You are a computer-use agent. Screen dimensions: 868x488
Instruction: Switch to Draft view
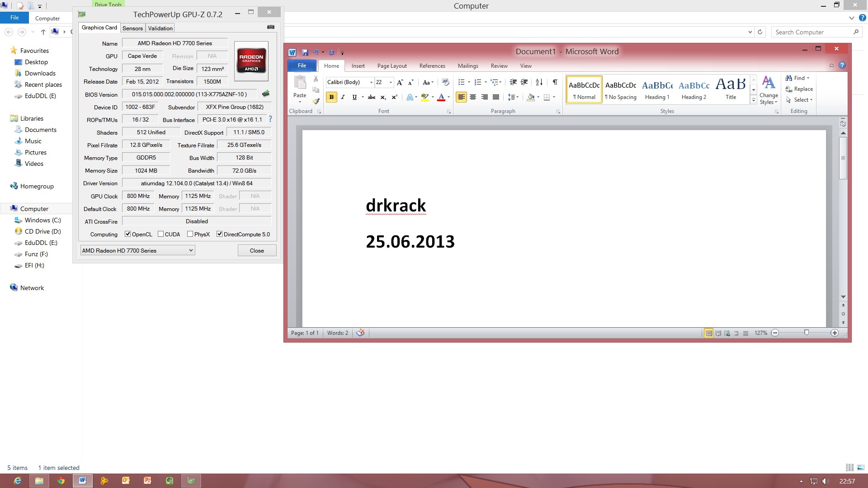745,333
